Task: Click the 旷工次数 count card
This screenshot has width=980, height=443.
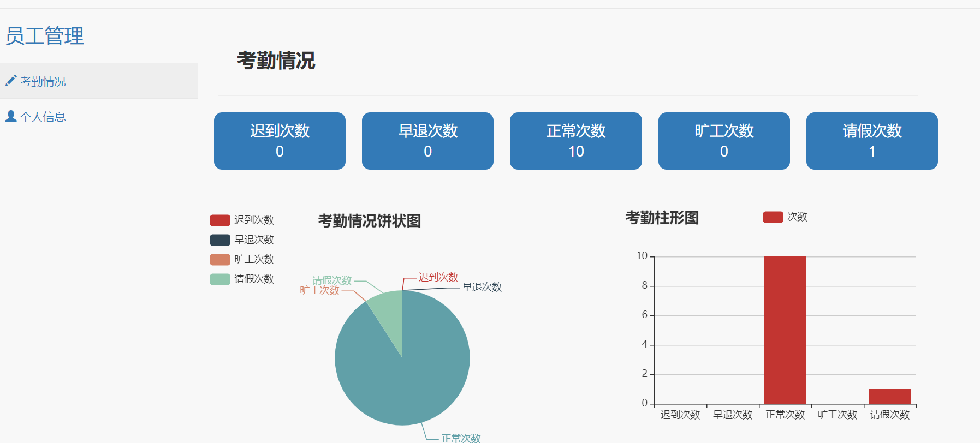Action: pos(724,141)
